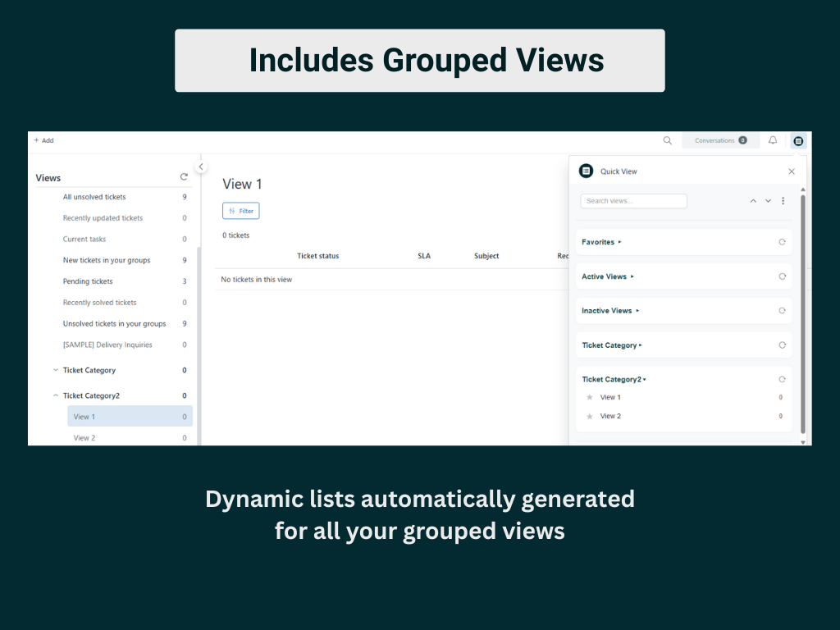
Task: Refresh the Ticket Category2 section
Action: [x=780, y=379]
